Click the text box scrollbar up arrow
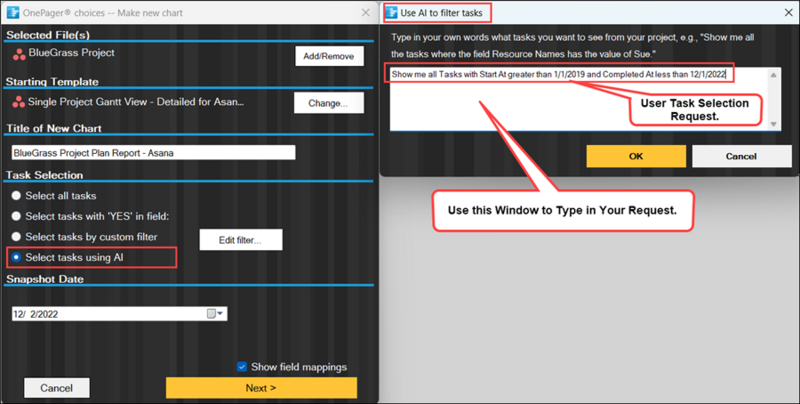This screenshot has width=800, height=404. pos(773,75)
